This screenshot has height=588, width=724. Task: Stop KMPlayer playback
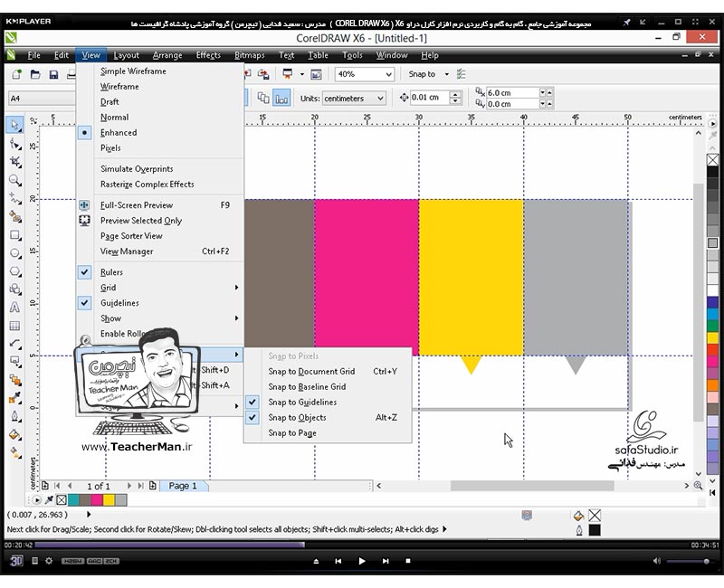tap(408, 561)
